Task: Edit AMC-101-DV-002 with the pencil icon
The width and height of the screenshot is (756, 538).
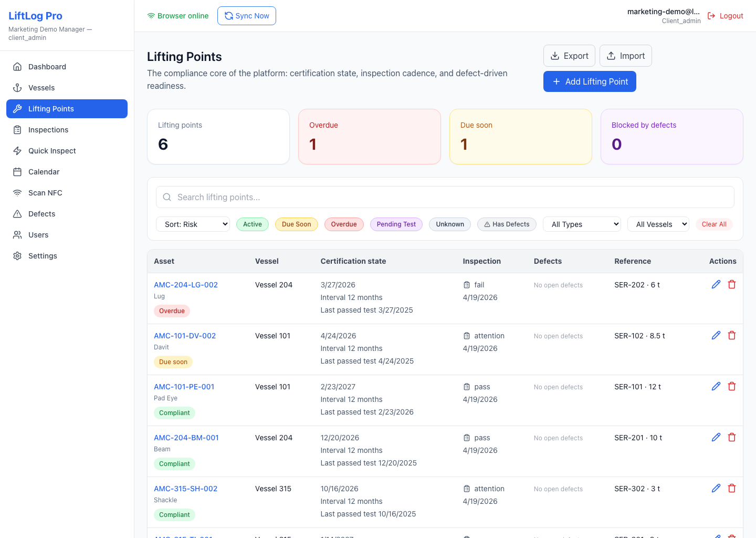Action: 716,335
